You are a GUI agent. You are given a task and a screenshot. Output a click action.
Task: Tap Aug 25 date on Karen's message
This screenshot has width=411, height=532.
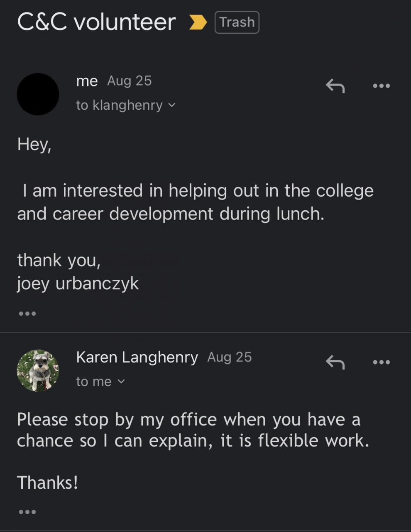(x=230, y=357)
